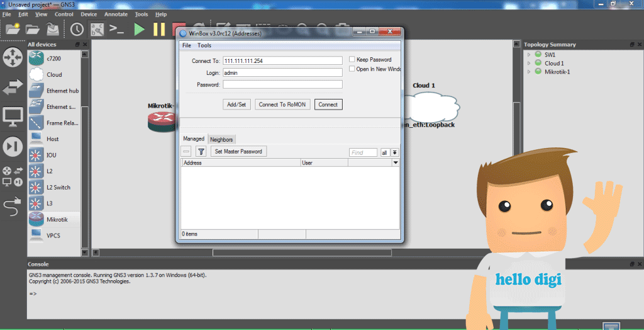Click the Find search field
This screenshot has height=330, width=644.
pos(363,152)
